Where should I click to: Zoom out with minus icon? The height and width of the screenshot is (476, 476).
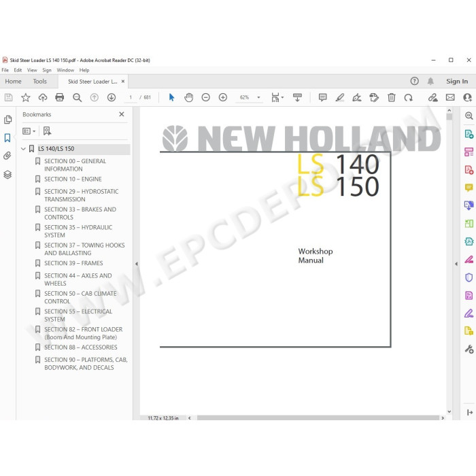(x=206, y=97)
